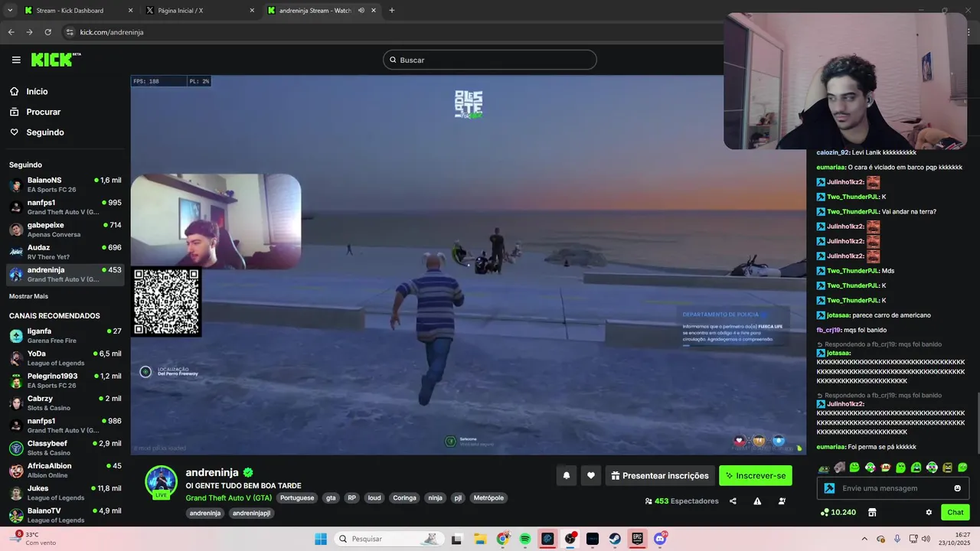The image size is (980, 551).
Task: Open the gabepeixe followed channel
Action: pyautogui.click(x=65, y=230)
